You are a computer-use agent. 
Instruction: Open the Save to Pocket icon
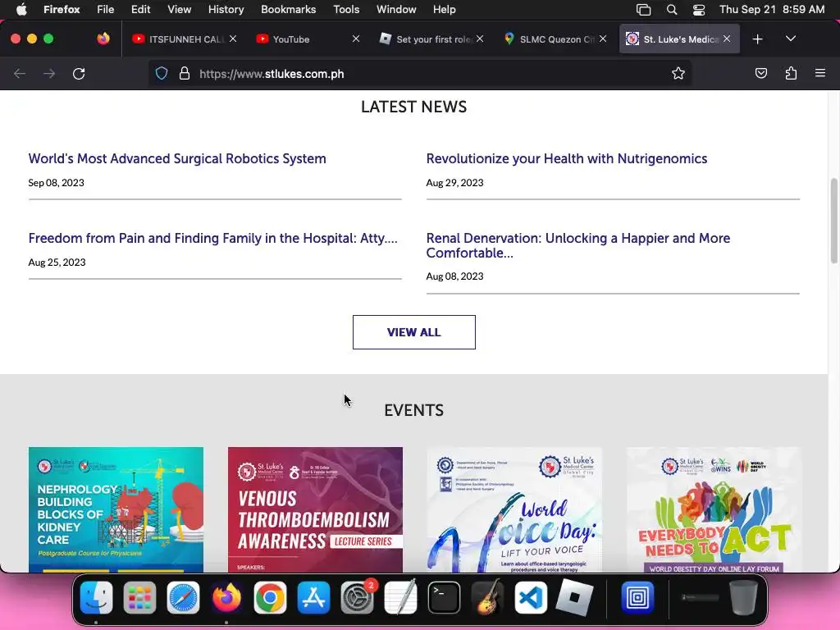pyautogui.click(x=760, y=73)
